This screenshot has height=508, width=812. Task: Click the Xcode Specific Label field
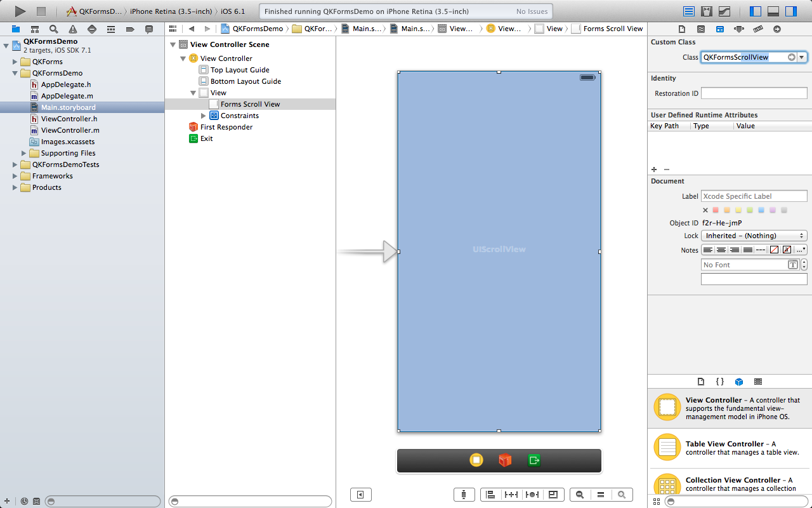click(x=754, y=196)
